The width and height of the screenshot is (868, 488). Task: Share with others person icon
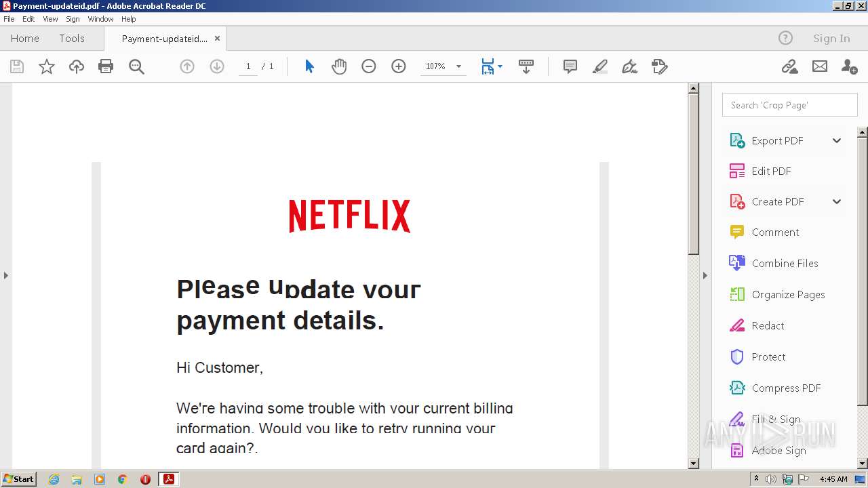(849, 66)
